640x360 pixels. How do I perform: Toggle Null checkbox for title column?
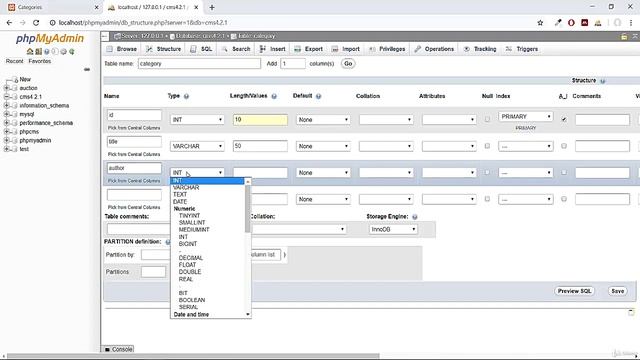[x=487, y=146]
